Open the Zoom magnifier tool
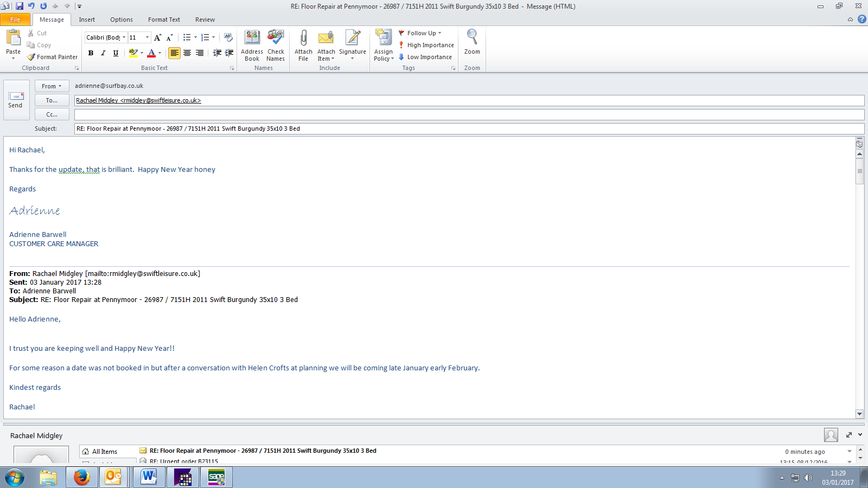Screen dimensions: 868x488 pyautogui.click(x=472, y=38)
